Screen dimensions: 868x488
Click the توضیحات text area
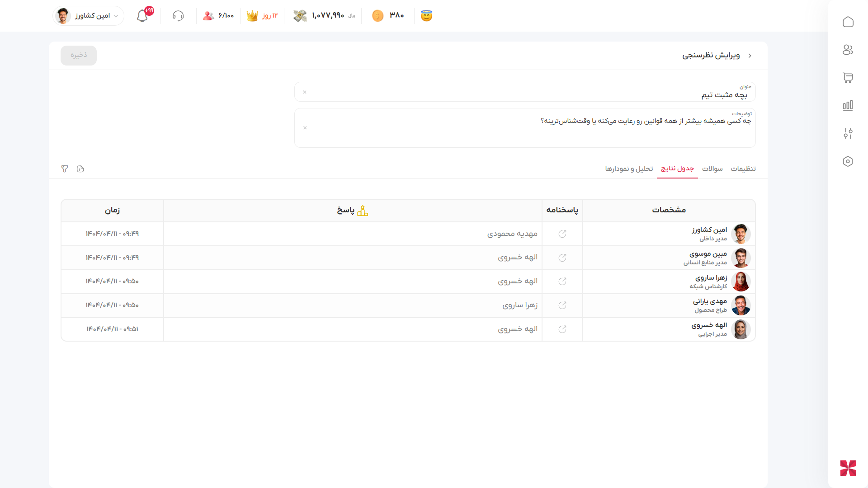525,128
